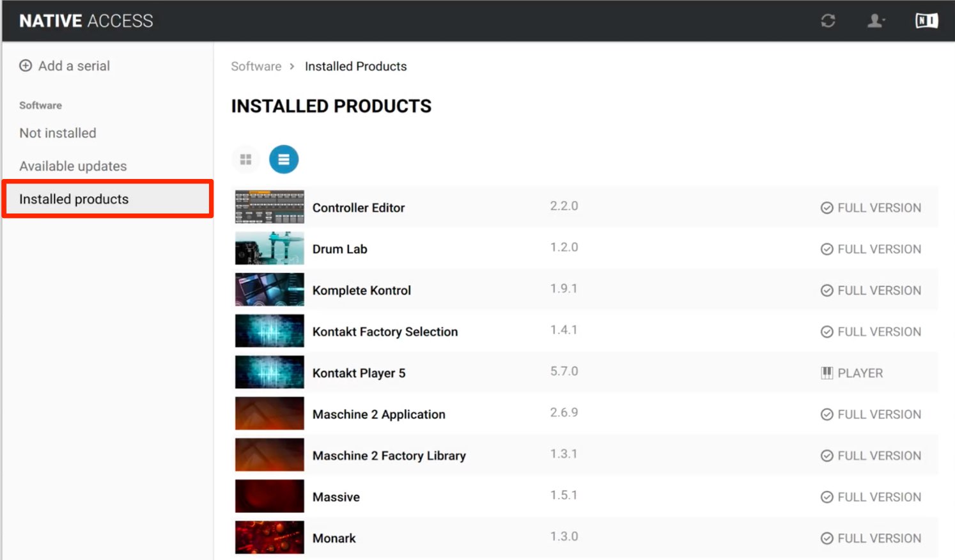Click the Komplete Kontrol product name
This screenshot has height=560, width=955.
click(x=361, y=290)
